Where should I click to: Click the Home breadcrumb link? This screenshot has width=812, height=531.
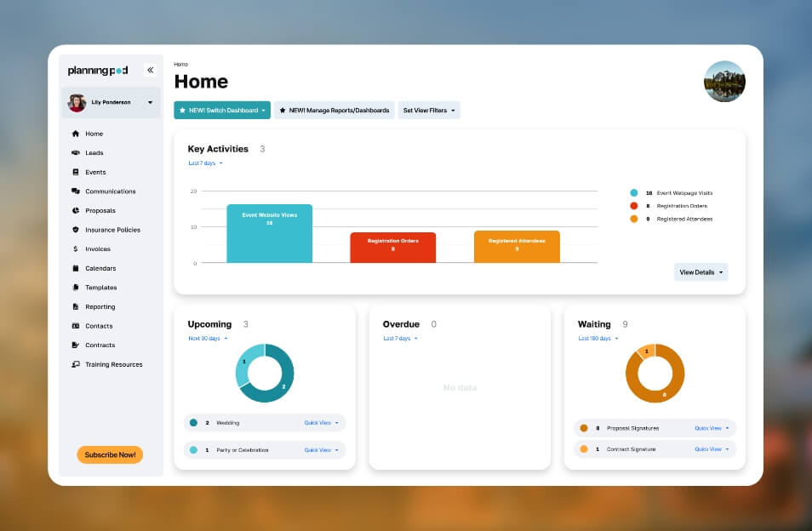(180, 64)
